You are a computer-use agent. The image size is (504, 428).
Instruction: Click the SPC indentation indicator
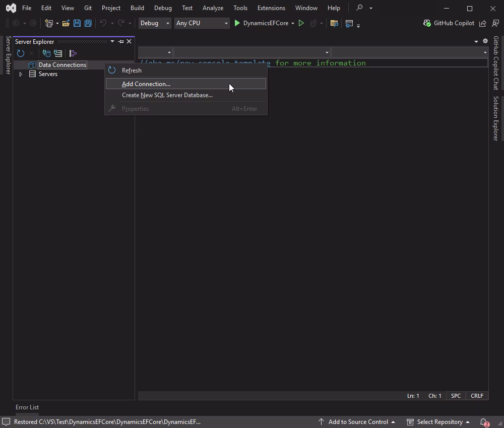tap(456, 396)
